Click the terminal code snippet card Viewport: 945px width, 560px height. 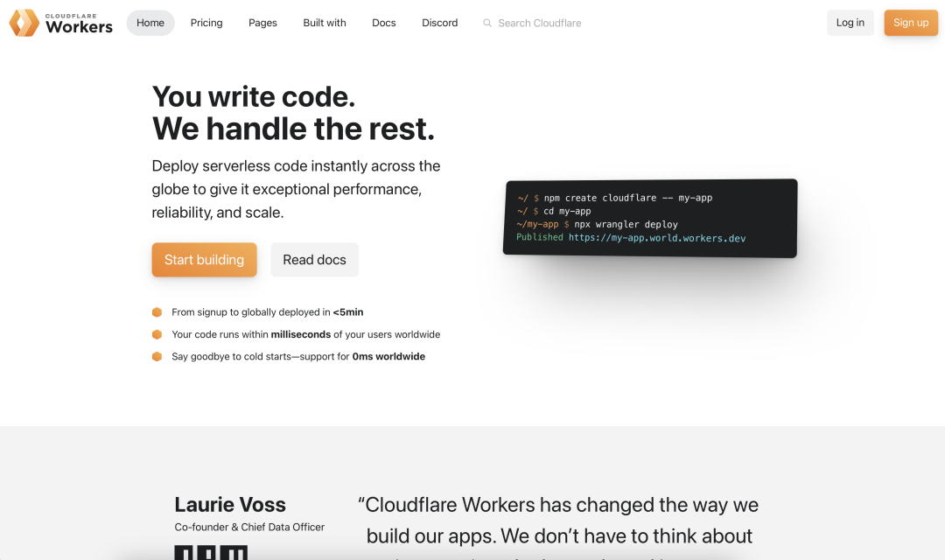coord(650,218)
